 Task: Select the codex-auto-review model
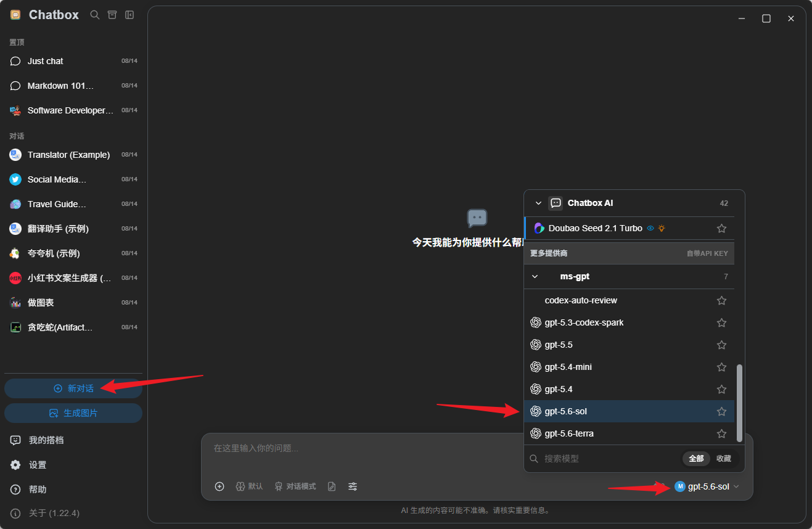(629, 300)
